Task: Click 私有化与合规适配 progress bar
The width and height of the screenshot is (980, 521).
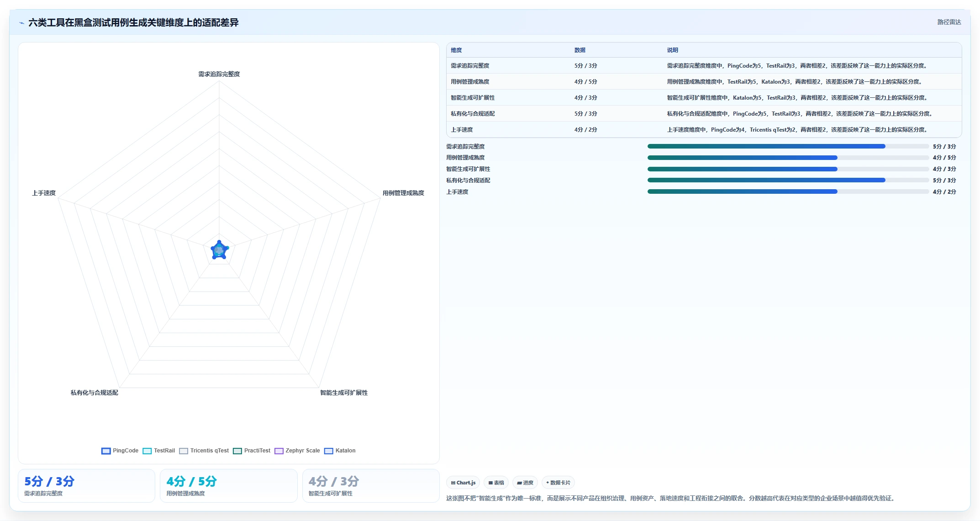Action: pyautogui.click(x=788, y=180)
